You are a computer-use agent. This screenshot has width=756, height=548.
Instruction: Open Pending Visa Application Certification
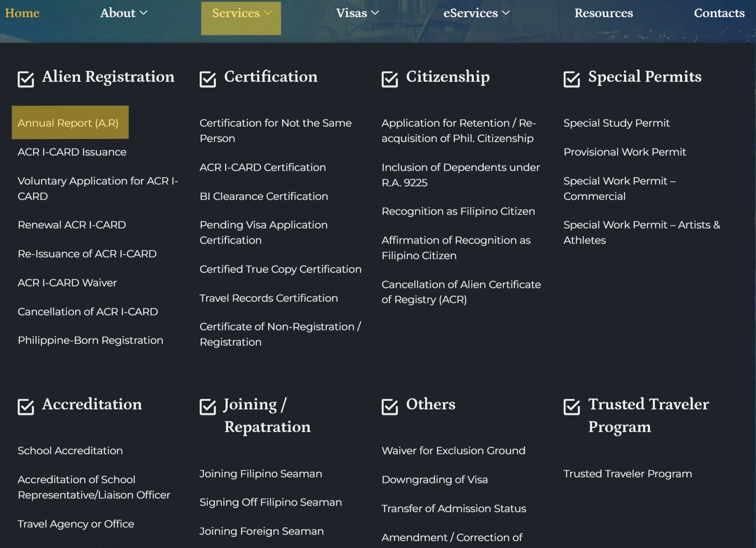(x=263, y=233)
